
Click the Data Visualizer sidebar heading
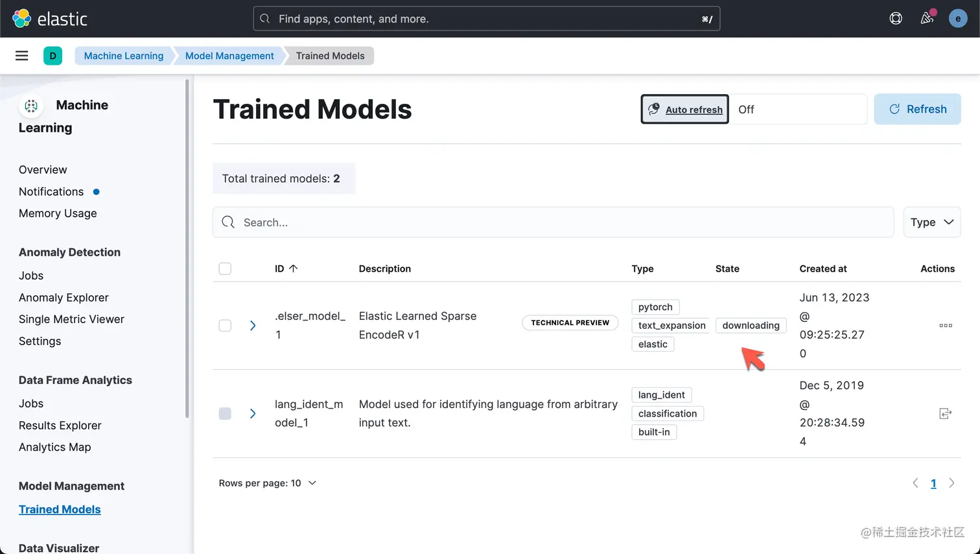(x=59, y=548)
